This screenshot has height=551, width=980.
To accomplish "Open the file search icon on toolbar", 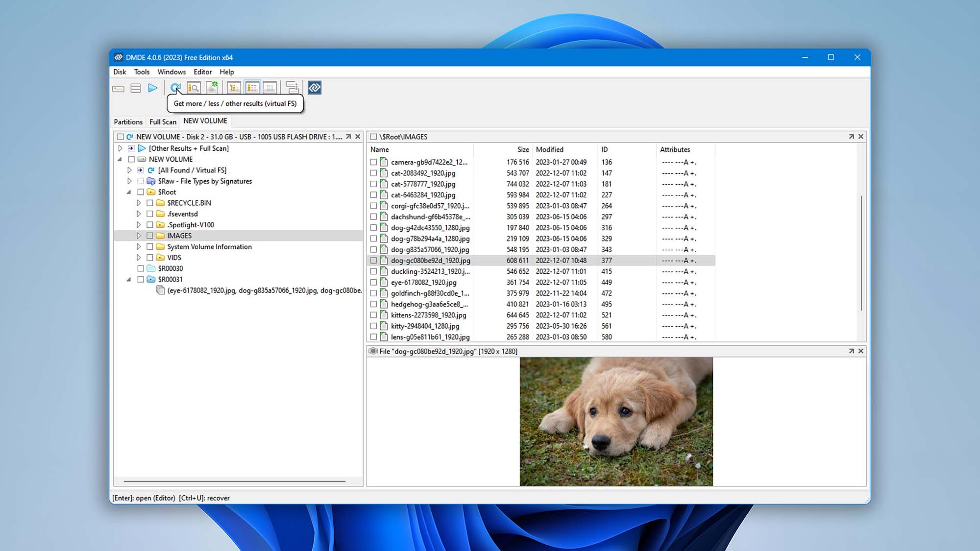I will (x=194, y=88).
